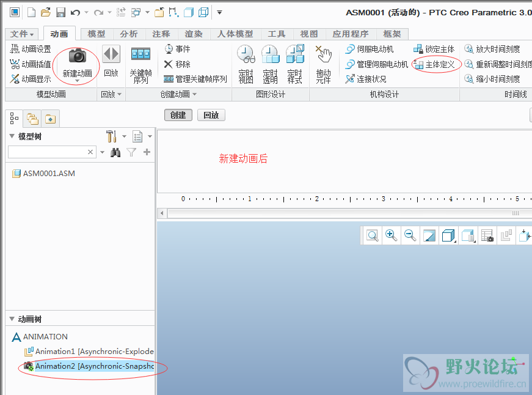Open the undo history dropdown arrow
Screen dimensions: 532x395
[86, 13]
